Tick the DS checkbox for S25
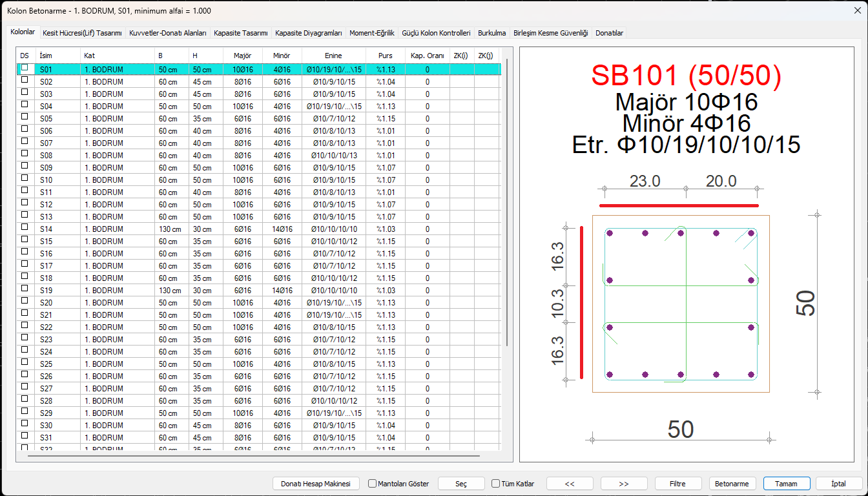The height and width of the screenshot is (496, 868). coord(25,362)
